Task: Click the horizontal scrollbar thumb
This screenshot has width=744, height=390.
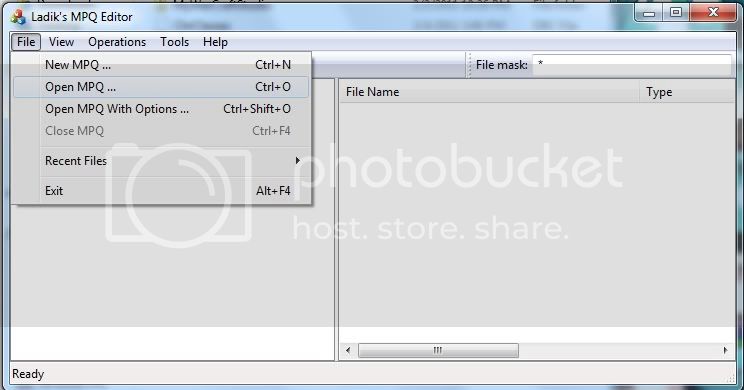Action: pyautogui.click(x=438, y=351)
